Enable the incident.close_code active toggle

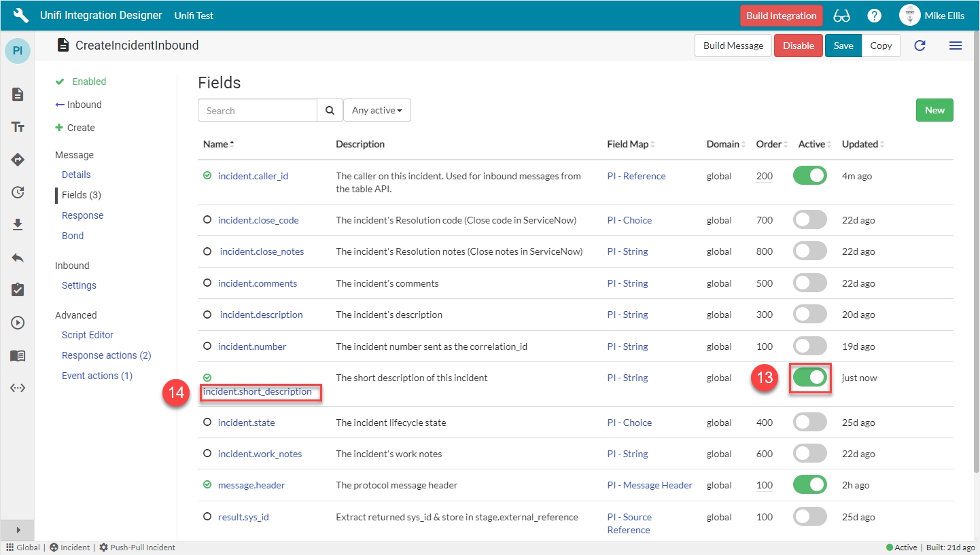point(809,220)
